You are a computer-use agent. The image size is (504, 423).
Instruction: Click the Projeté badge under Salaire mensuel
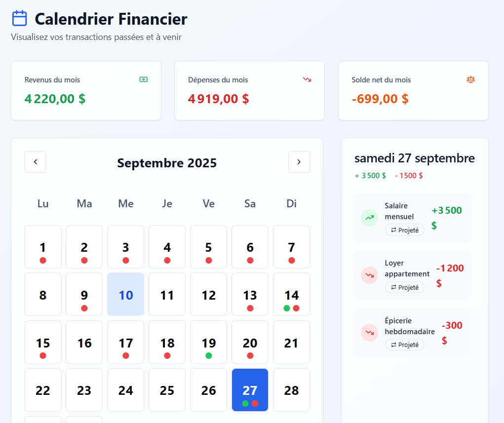(x=405, y=230)
